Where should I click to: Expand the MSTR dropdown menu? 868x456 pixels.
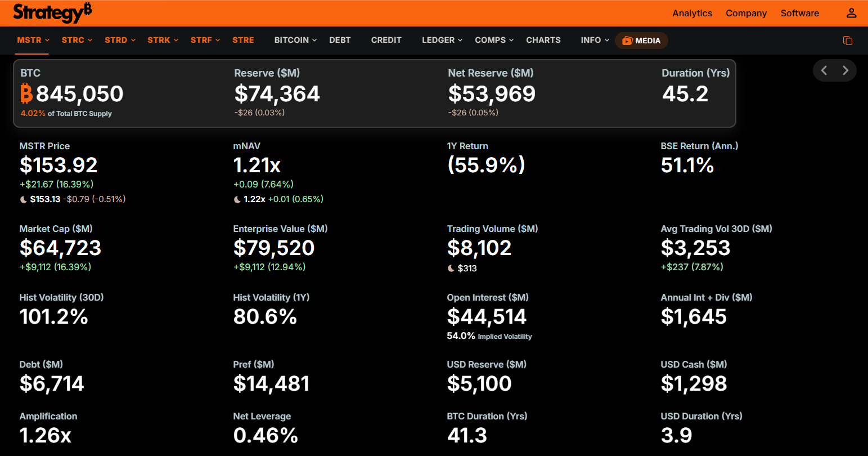pyautogui.click(x=34, y=40)
